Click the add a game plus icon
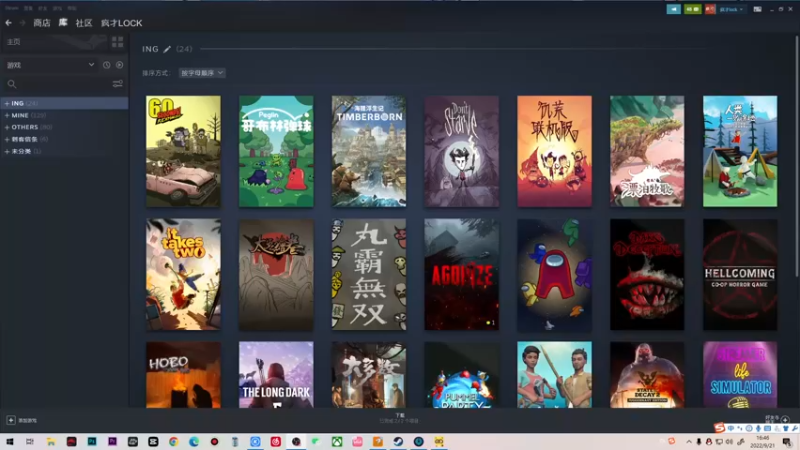Image resolution: width=800 pixels, height=450 pixels. click(11, 420)
